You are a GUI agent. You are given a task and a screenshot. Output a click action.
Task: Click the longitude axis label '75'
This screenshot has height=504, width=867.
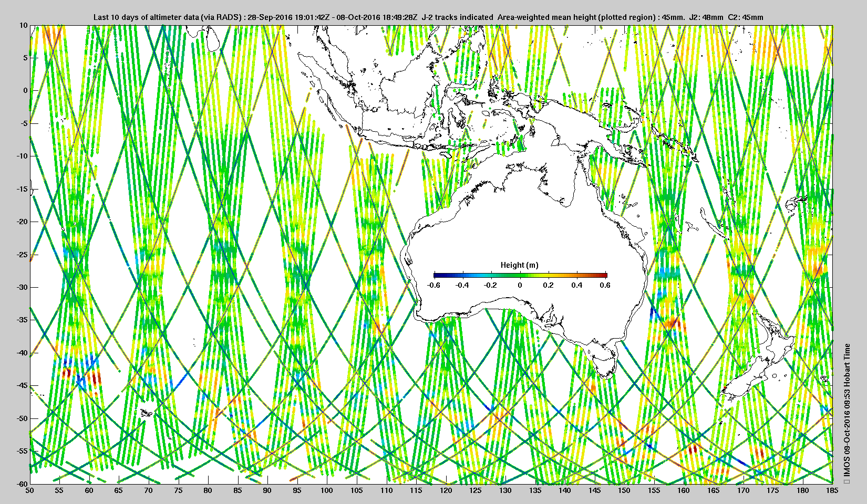(179, 490)
